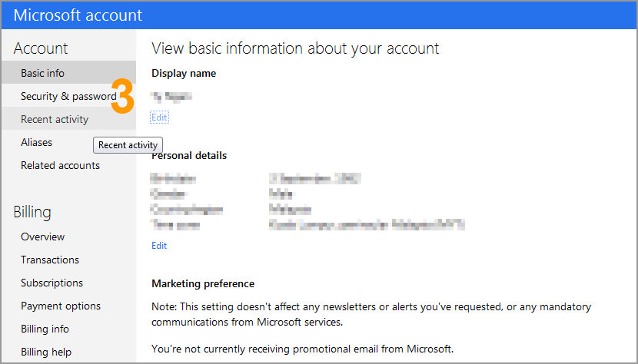
Task: Edit the personal details
Action: click(159, 246)
